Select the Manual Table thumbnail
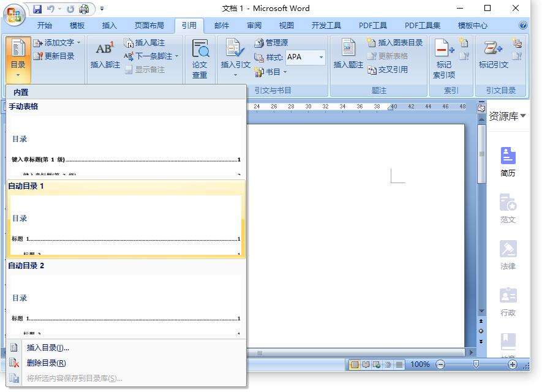 pos(126,139)
